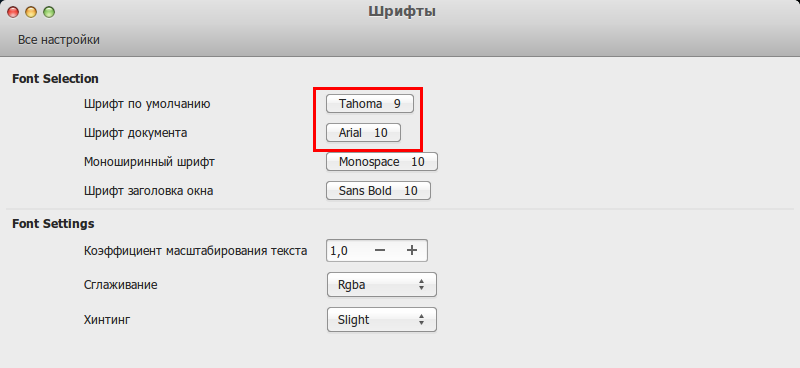Minimize the window with the yellow button
This screenshot has height=368, width=800.
pos(31,12)
